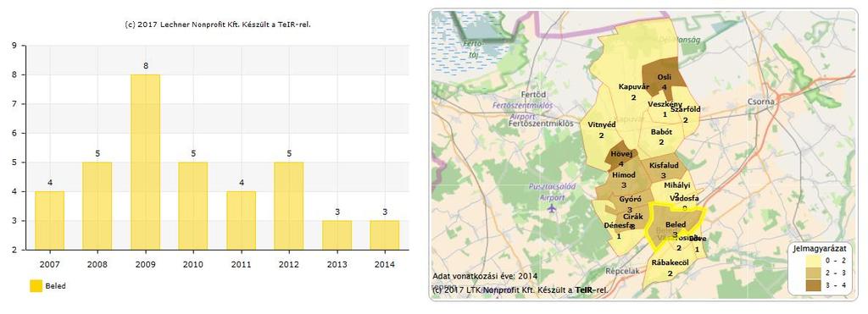Viewport: 868px width, 314px height.
Task: Select the 2007 bar in the chart
Action: click(49, 221)
